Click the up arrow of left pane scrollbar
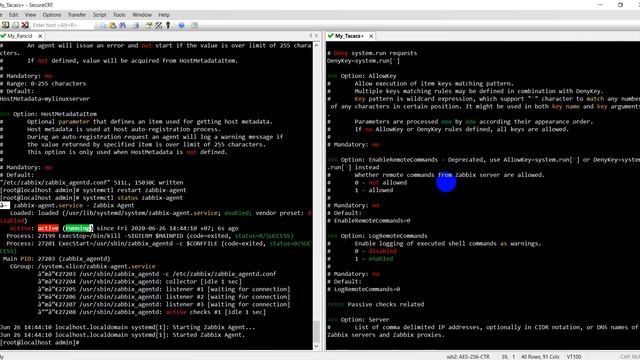Screen dimensions: 640x360 coord(317,45)
